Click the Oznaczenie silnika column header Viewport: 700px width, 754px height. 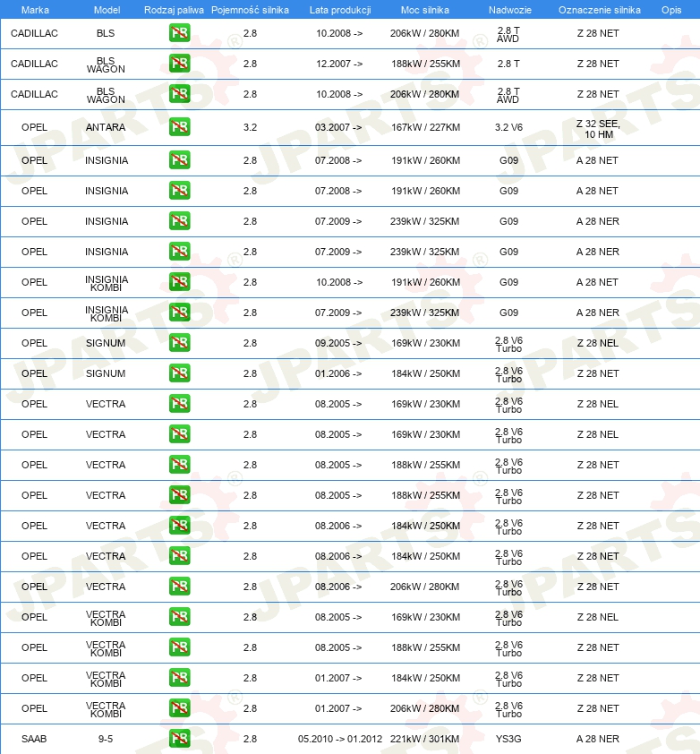(x=600, y=10)
